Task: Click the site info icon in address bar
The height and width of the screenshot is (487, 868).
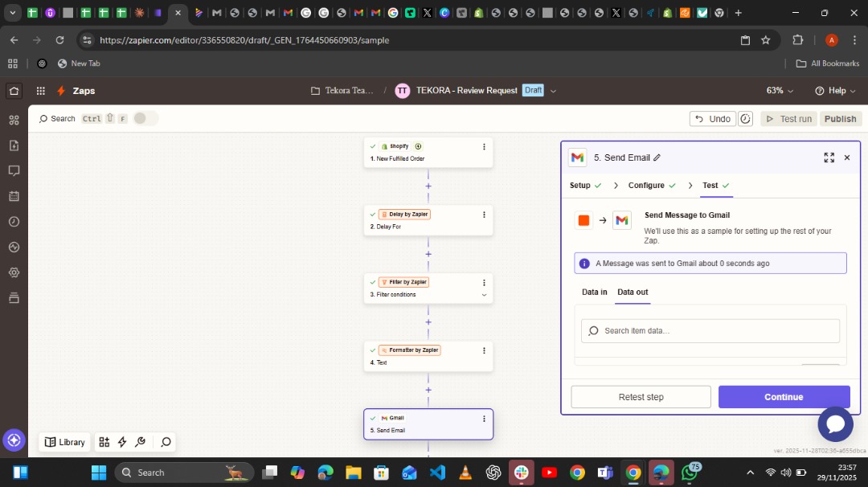Action: point(86,40)
